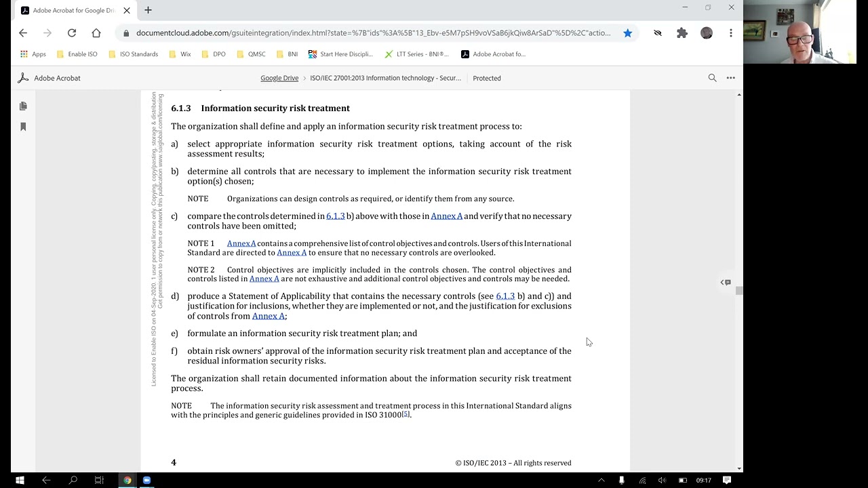Screen dimensions: 868x488
Task: Open the browser home page
Action: point(96,33)
